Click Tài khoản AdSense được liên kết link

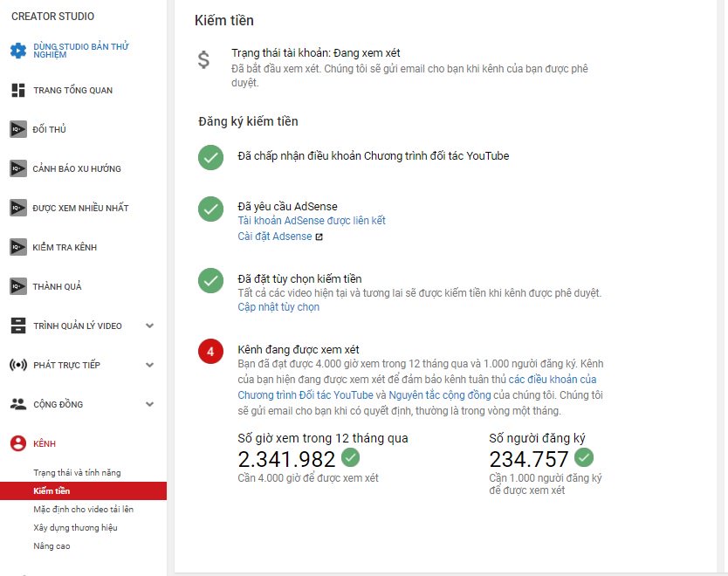click(x=312, y=221)
